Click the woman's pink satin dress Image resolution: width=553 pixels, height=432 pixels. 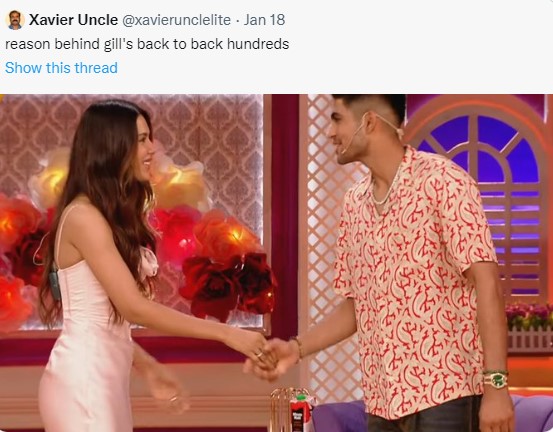pos(88,335)
